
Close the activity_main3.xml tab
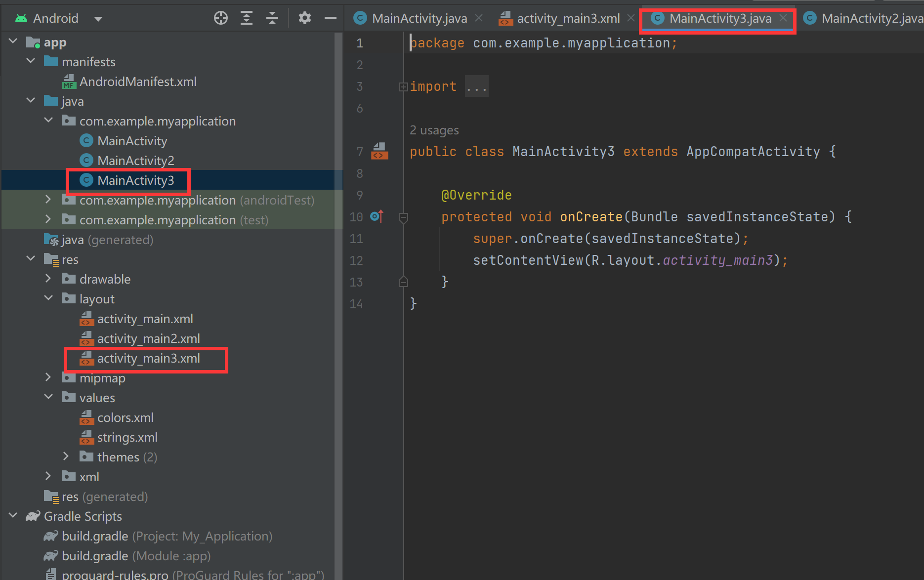point(630,18)
